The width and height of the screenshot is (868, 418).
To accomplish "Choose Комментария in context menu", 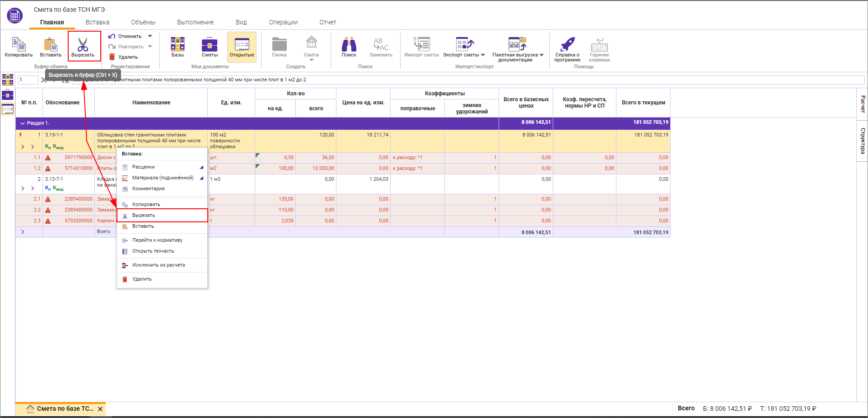I will (x=162, y=189).
